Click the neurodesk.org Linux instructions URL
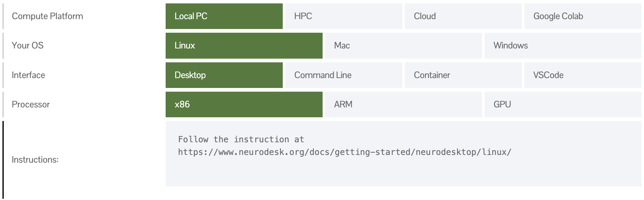The height and width of the screenshot is (200, 644). pyautogui.click(x=345, y=152)
